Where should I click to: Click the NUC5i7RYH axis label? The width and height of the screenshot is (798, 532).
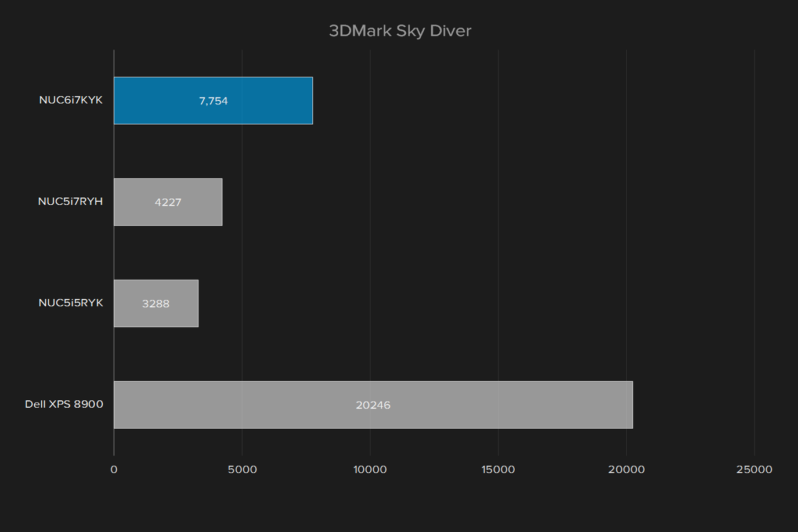point(70,201)
